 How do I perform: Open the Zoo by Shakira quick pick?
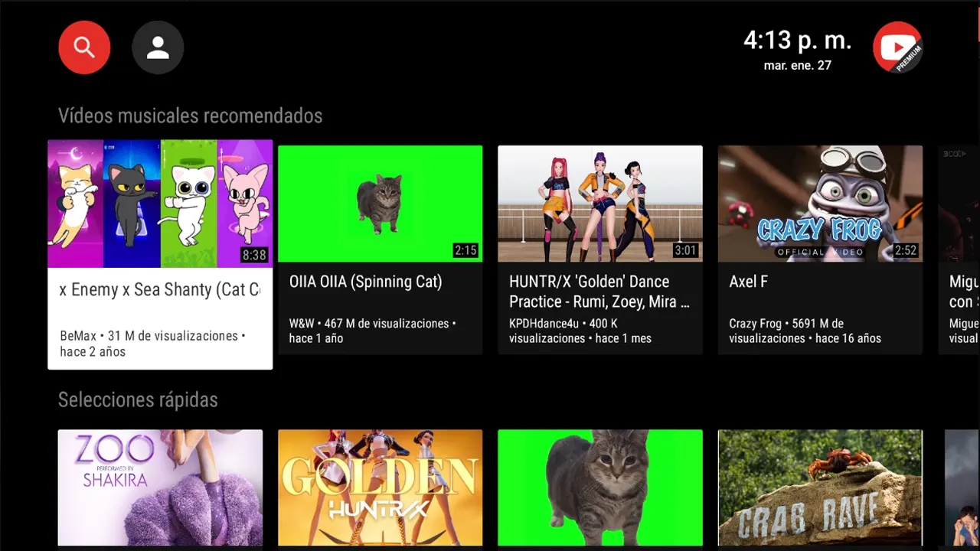click(x=160, y=487)
